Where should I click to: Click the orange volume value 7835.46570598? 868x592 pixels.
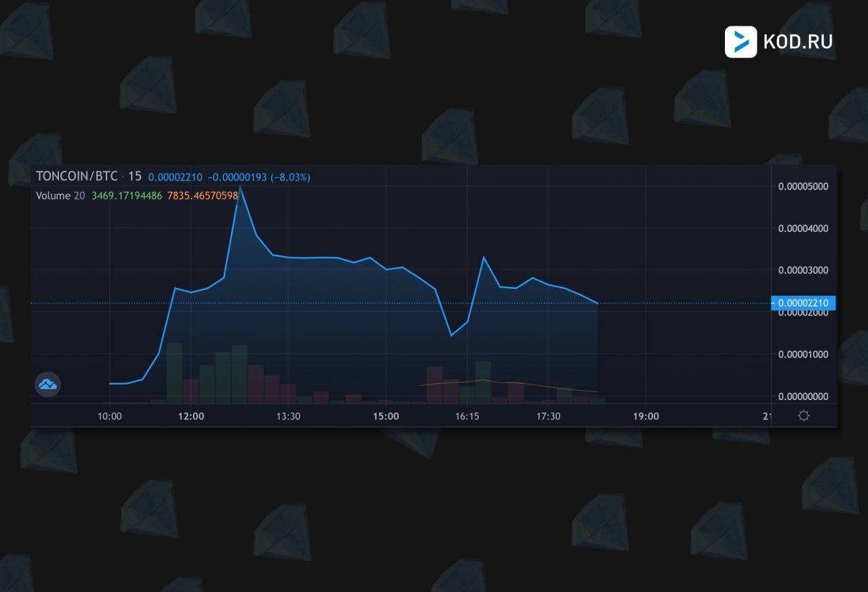[x=203, y=195]
